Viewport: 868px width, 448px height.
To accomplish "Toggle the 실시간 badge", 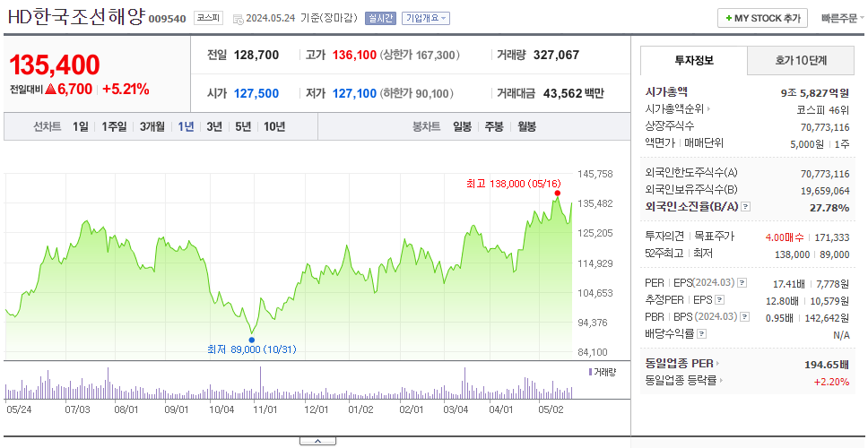I will pyautogui.click(x=380, y=18).
